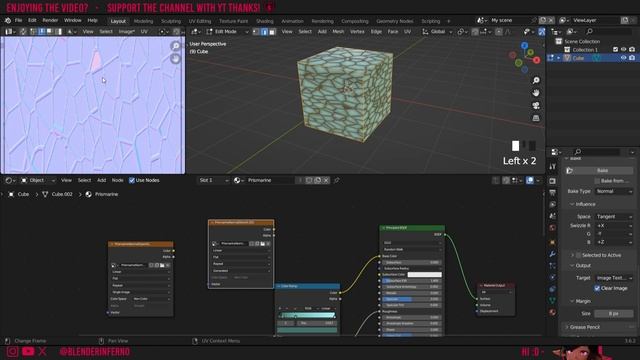
Task: Toggle the Clear Image checkbox
Action: pyautogui.click(x=597, y=288)
